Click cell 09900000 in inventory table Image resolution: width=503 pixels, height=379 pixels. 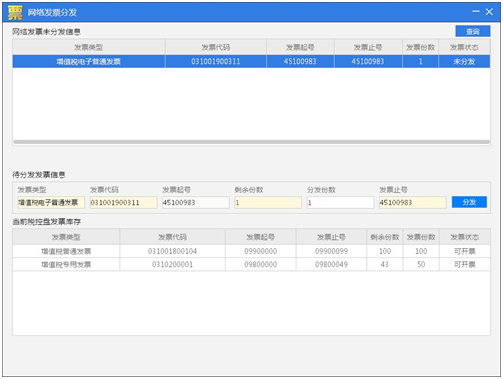coord(261,251)
